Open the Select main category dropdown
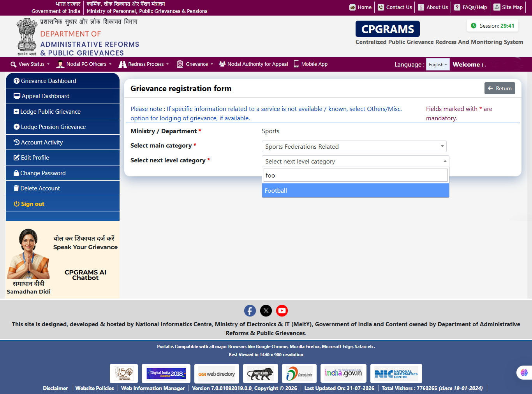Viewport: 532px width, 394px height. (354, 146)
